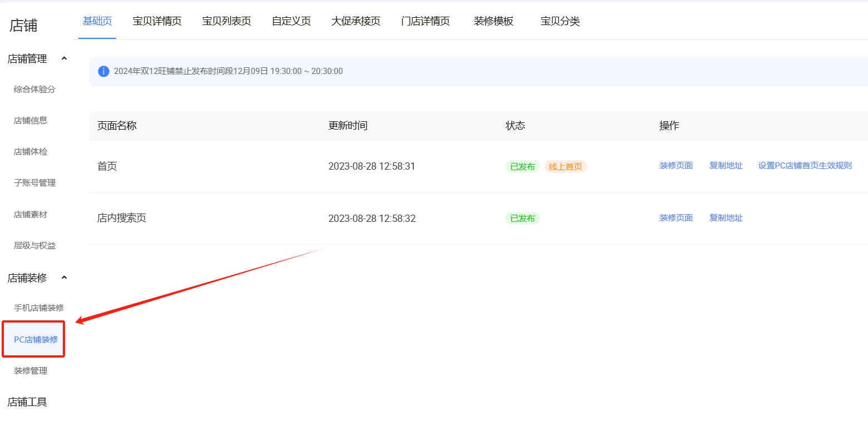Click the blue info icon in notice banner
This screenshot has height=426, width=868.
pyautogui.click(x=103, y=71)
